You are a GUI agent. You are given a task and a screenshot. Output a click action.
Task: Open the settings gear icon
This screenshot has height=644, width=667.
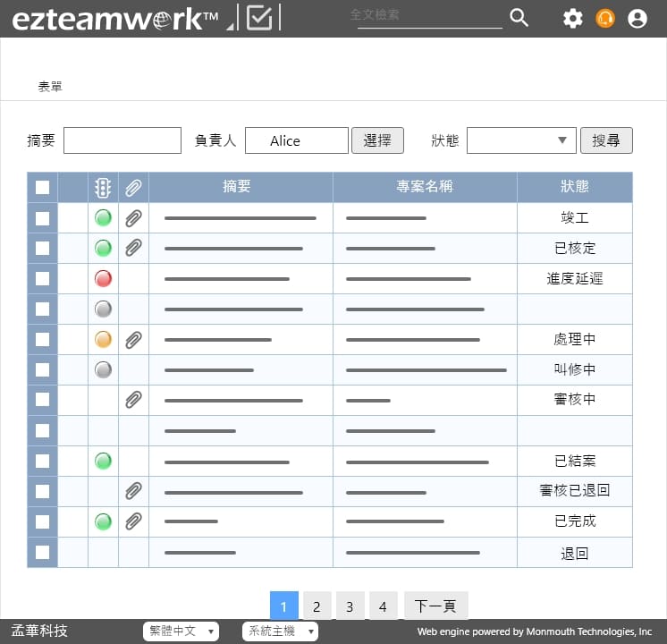point(573,18)
